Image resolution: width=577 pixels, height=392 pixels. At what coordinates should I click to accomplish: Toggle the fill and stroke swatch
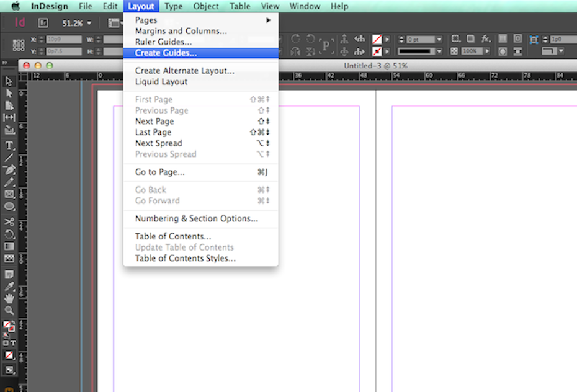tap(9, 326)
